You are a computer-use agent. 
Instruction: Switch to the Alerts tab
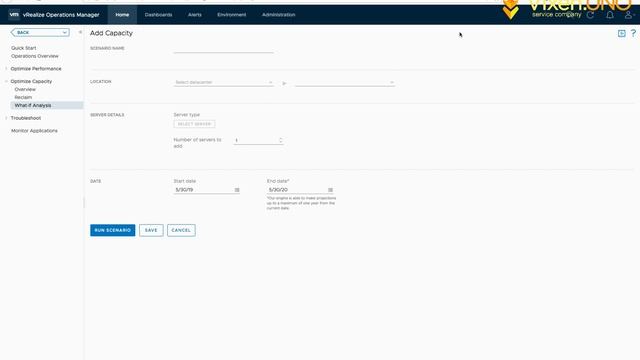point(195,15)
